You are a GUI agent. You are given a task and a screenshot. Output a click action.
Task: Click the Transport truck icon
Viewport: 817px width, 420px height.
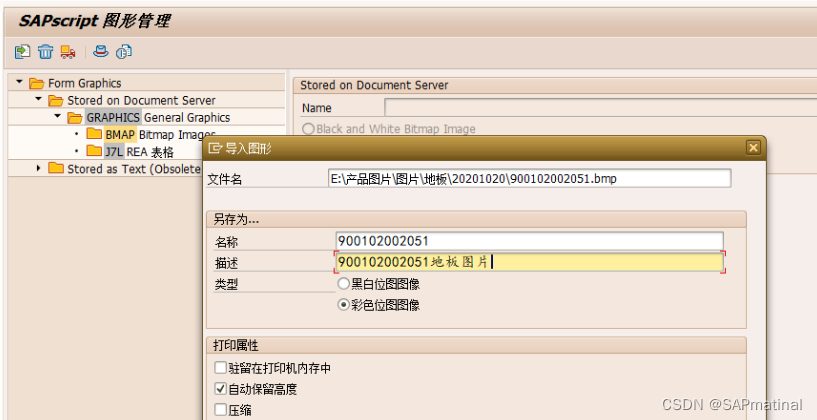tap(68, 52)
